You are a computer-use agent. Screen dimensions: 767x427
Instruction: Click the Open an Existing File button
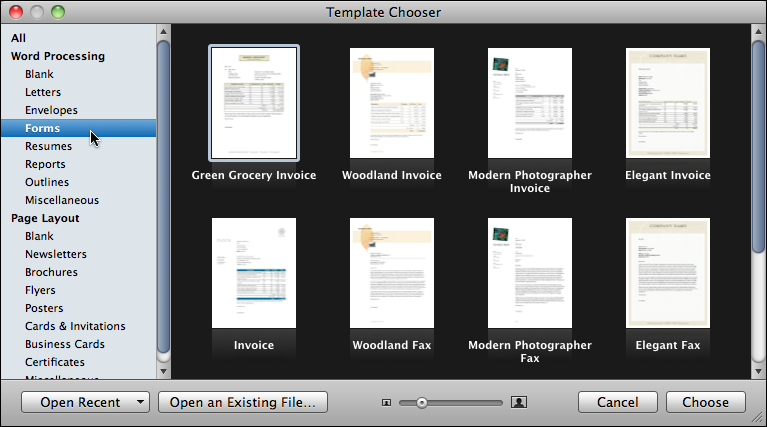pyautogui.click(x=243, y=403)
